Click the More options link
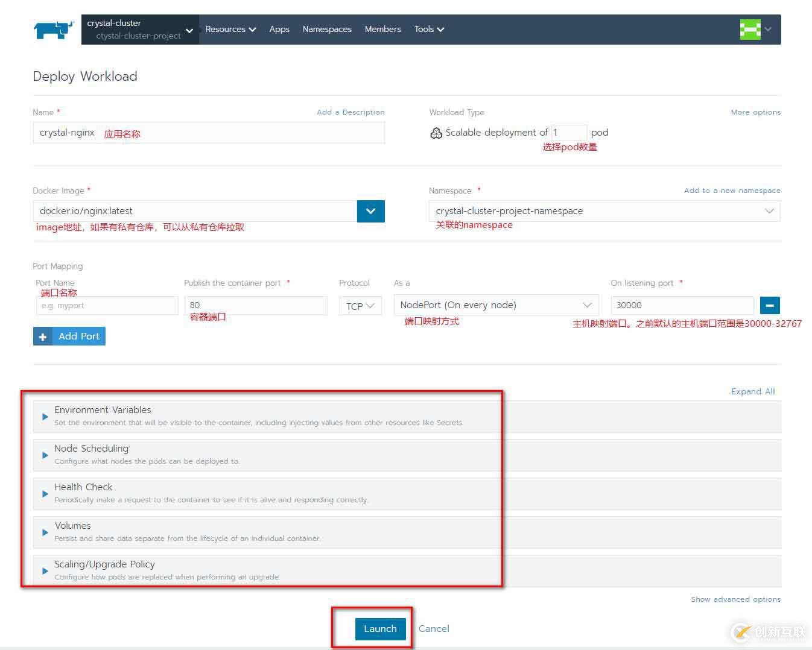This screenshot has height=650, width=812. click(755, 112)
